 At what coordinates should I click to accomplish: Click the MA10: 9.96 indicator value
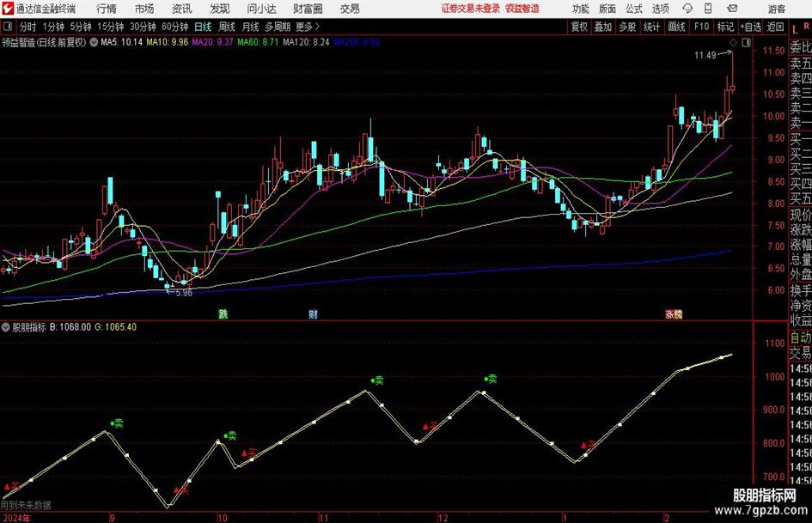[x=168, y=42]
